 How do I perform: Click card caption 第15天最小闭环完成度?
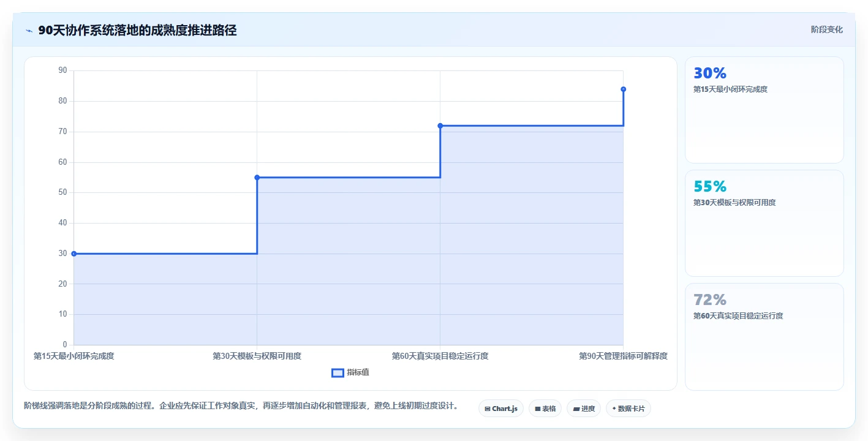(x=730, y=89)
